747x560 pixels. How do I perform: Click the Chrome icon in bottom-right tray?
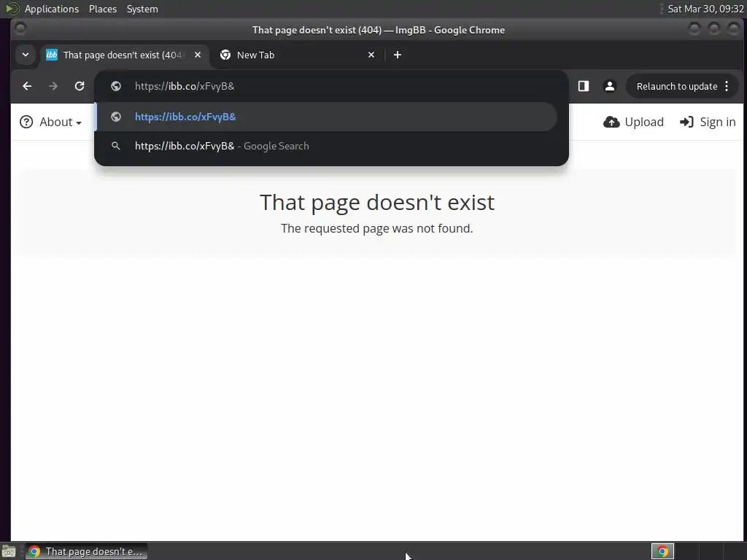pyautogui.click(x=662, y=551)
